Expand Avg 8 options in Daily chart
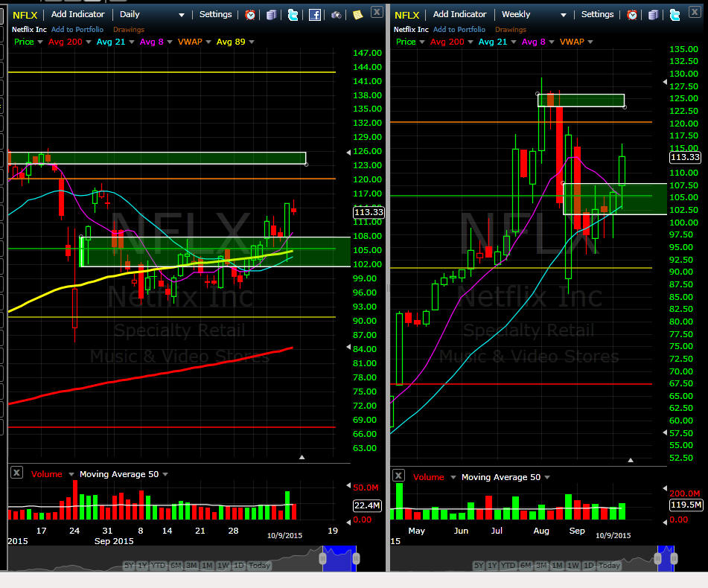This screenshot has height=588, width=708. pos(170,42)
